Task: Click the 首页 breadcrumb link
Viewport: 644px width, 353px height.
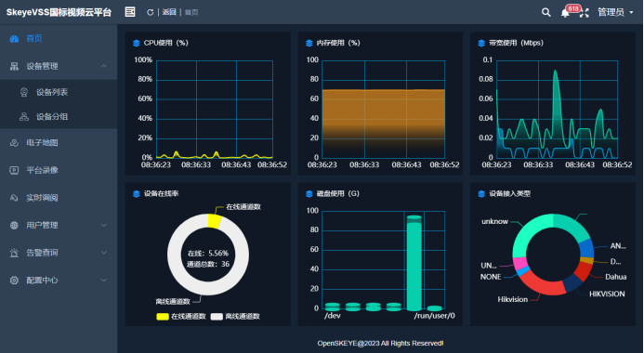Action: coord(191,12)
